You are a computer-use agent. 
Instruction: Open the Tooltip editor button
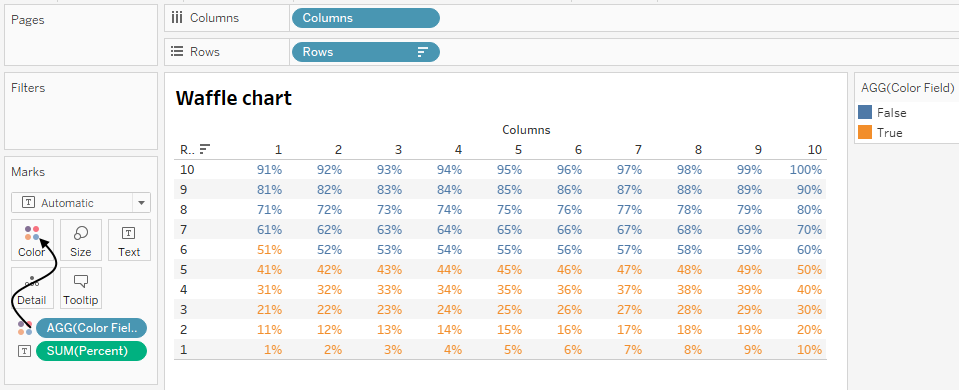81,288
